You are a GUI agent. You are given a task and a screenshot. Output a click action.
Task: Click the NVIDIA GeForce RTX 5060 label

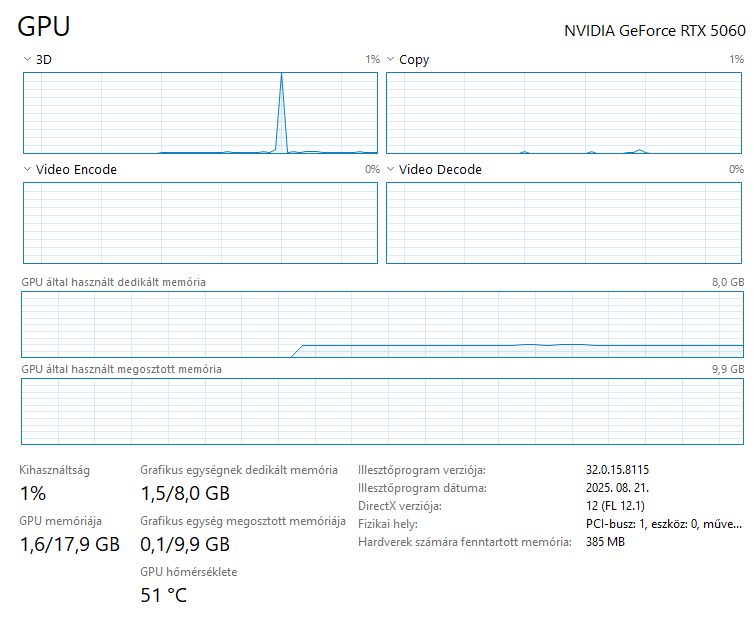tap(654, 31)
